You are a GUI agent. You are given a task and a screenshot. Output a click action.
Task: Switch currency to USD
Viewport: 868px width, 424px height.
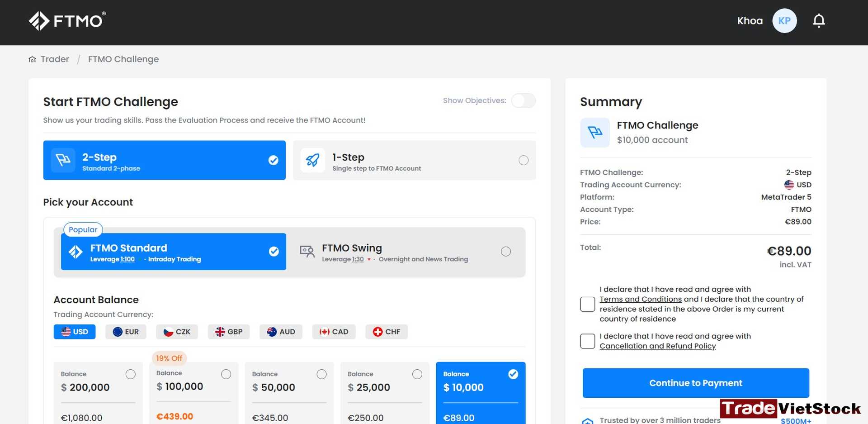[x=75, y=332]
